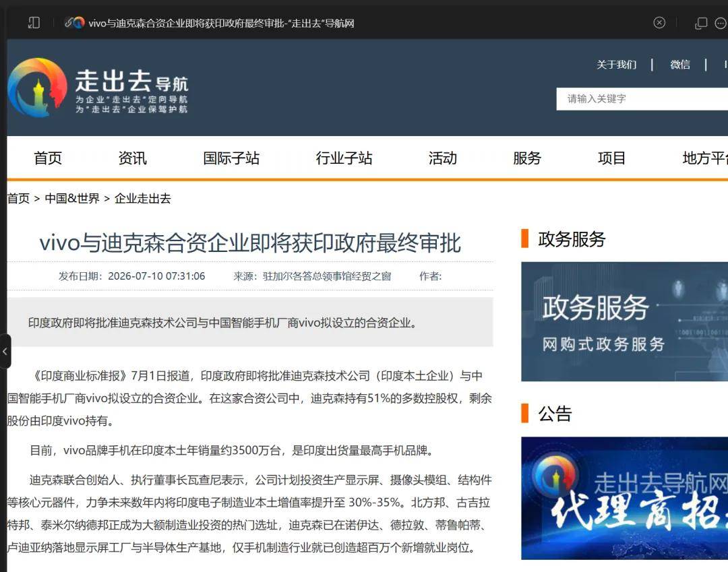The height and width of the screenshot is (572, 728).
Task: Click the article headline about vivo与迪克森
Action: tap(250, 243)
